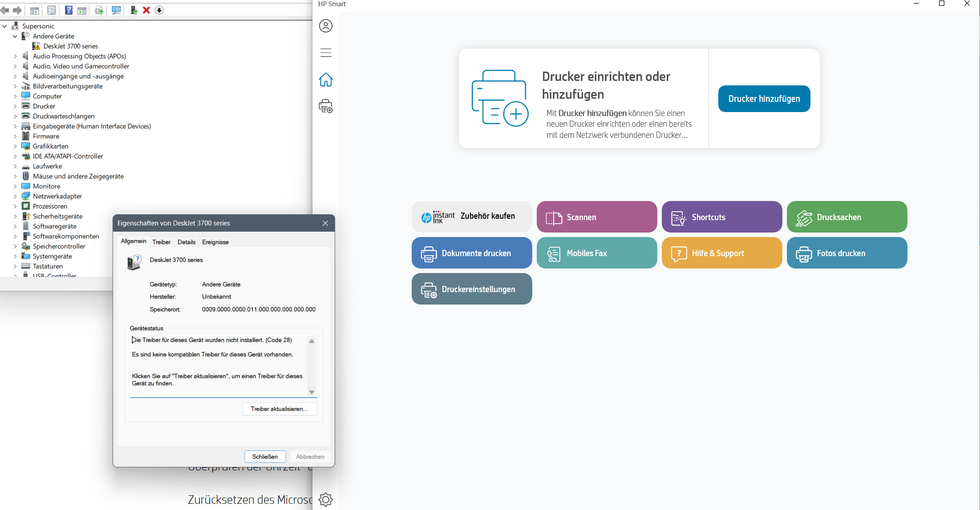Switch to the Treiber tab
Image resolution: width=980 pixels, height=510 pixels.
pyautogui.click(x=161, y=242)
